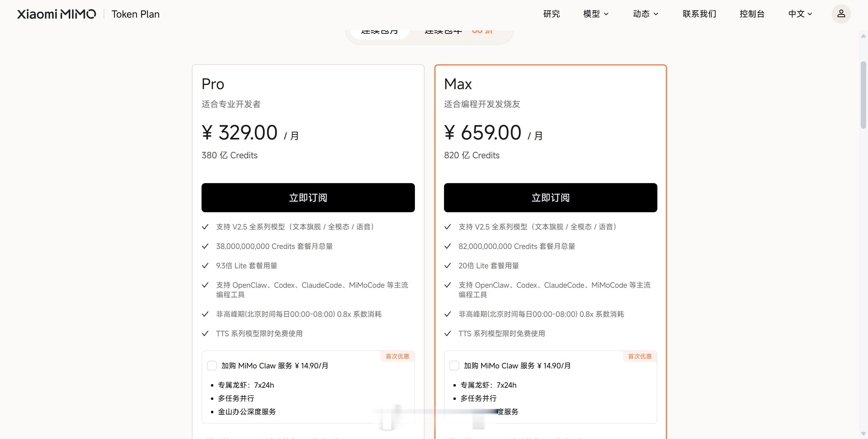
Task: Select the Pro plan title
Action: (213, 84)
